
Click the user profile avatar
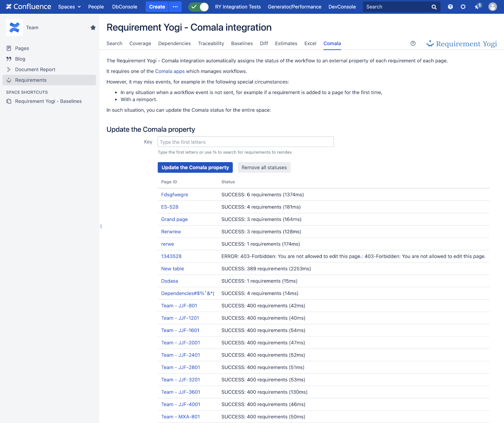493,7
